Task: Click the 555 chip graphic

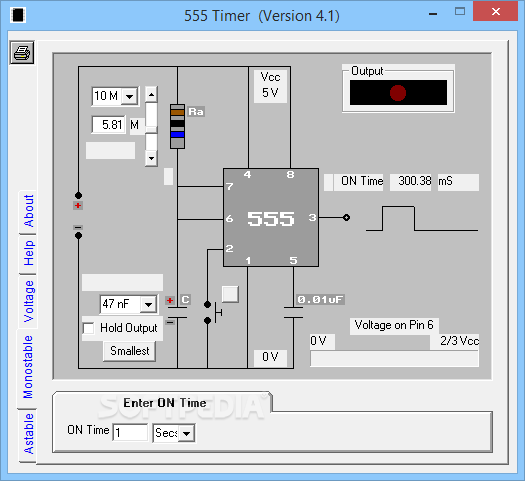Action: [271, 218]
